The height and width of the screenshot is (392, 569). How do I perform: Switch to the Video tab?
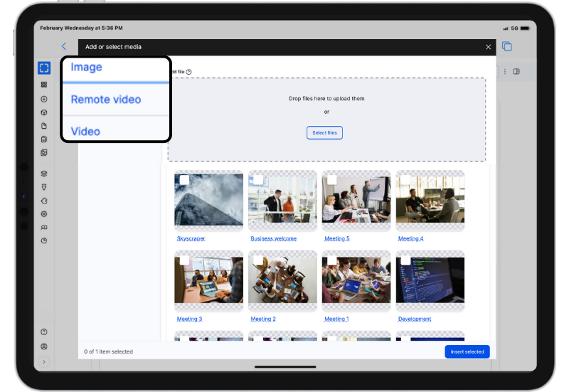pos(85,132)
